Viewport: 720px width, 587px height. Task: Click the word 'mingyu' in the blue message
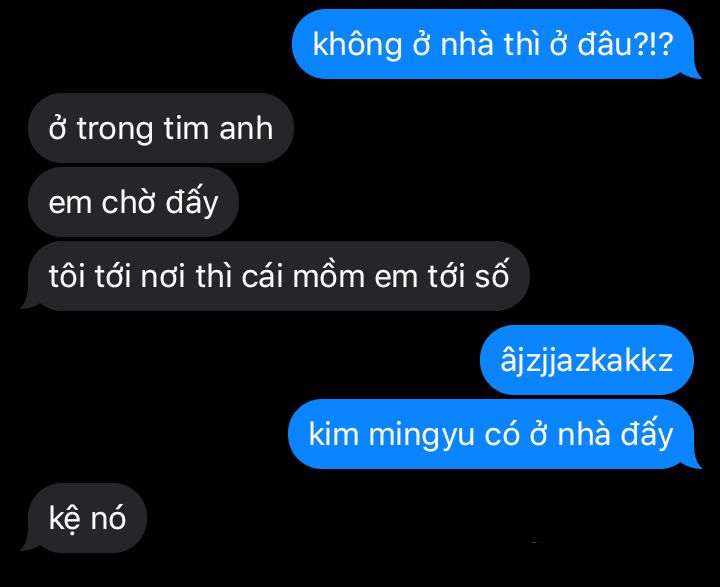(x=422, y=435)
